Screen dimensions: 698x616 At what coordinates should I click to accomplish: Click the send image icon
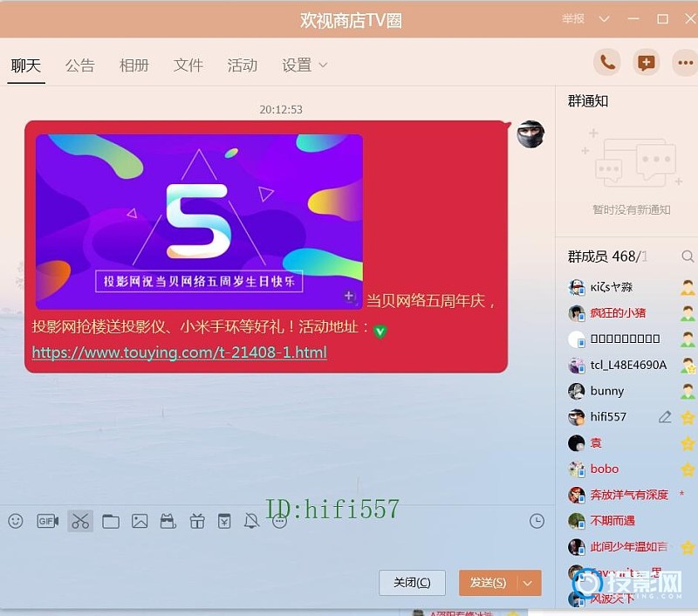(140, 521)
